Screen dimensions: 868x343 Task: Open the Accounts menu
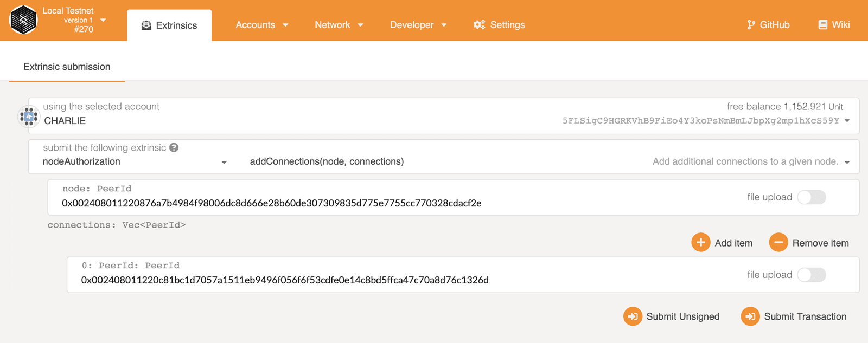tap(261, 25)
